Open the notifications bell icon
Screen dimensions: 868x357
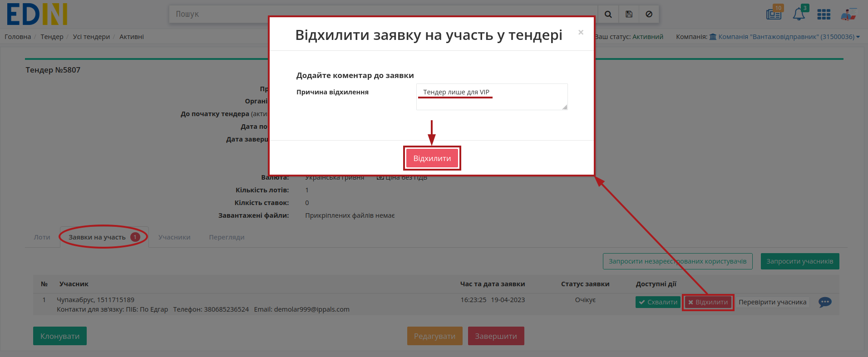[x=800, y=13]
